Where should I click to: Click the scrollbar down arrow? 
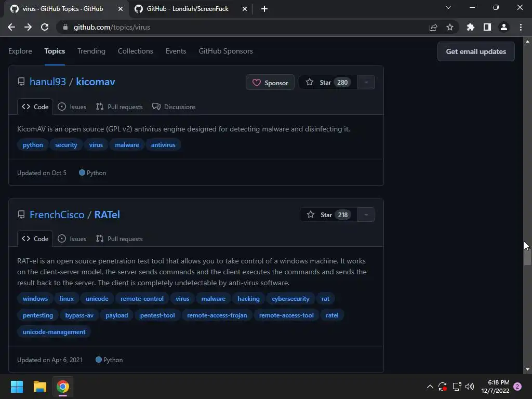[x=527, y=369]
